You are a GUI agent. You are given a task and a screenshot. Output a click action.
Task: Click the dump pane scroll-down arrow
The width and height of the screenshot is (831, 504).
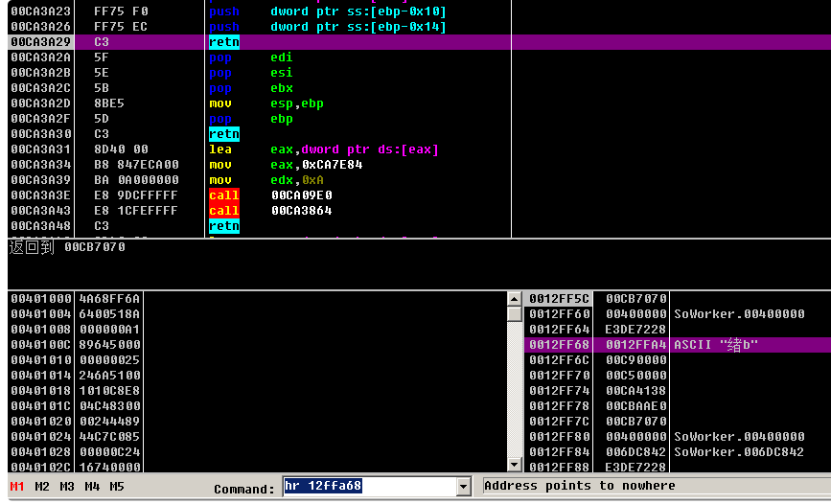pyautogui.click(x=515, y=466)
